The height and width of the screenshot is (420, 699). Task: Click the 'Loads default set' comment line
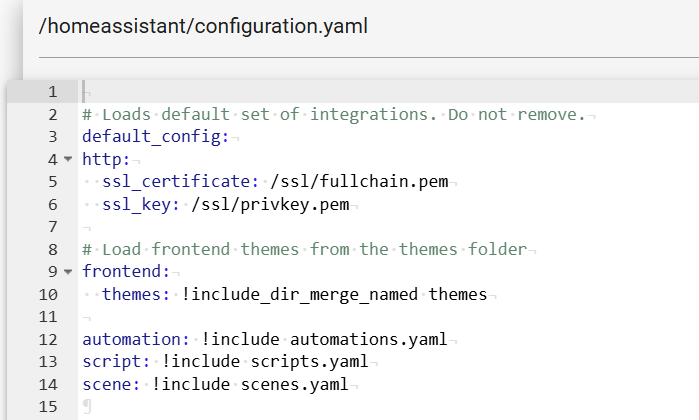tap(334, 115)
